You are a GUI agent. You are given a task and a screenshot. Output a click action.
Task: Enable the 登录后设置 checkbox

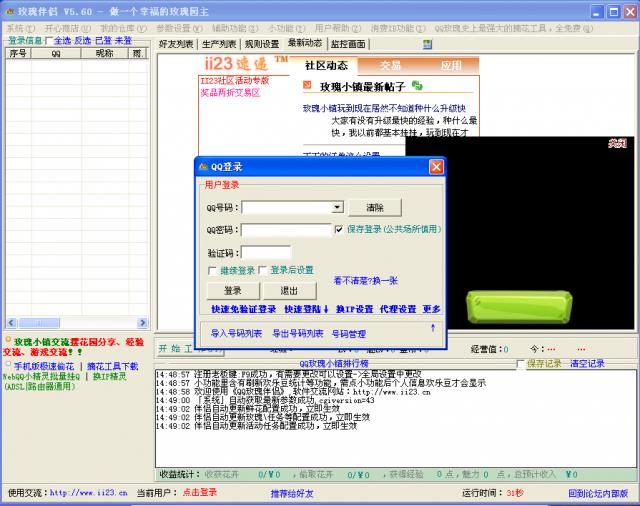[262, 271]
